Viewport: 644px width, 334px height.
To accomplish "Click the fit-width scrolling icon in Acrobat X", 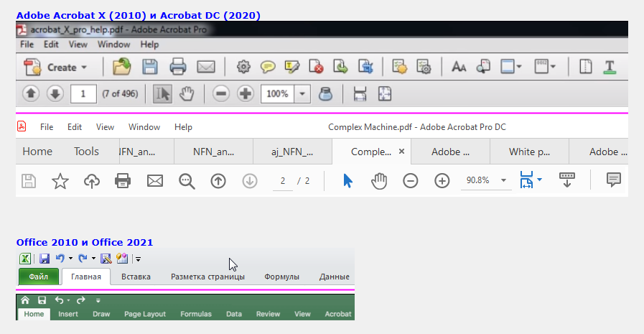I will click(x=360, y=93).
